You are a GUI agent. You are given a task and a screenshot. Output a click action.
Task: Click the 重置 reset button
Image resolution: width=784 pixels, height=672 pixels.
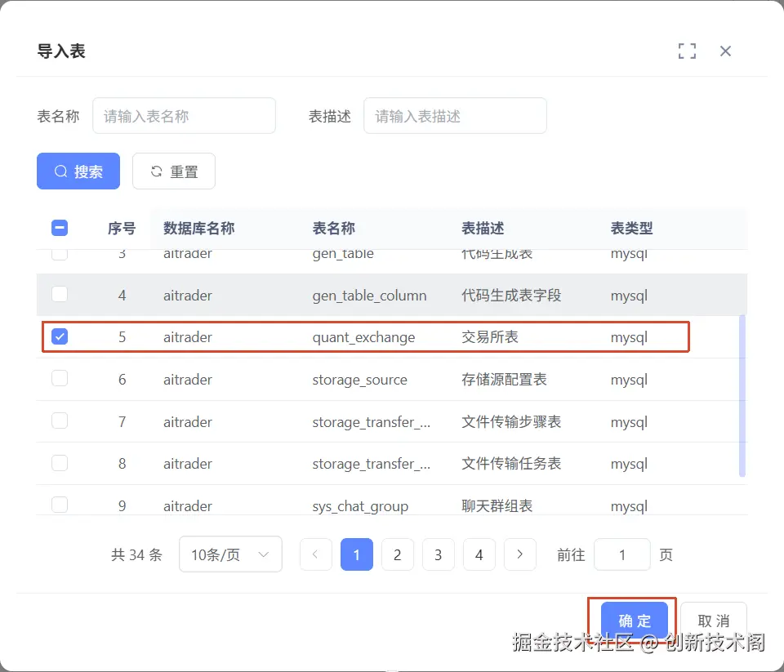[x=174, y=171]
